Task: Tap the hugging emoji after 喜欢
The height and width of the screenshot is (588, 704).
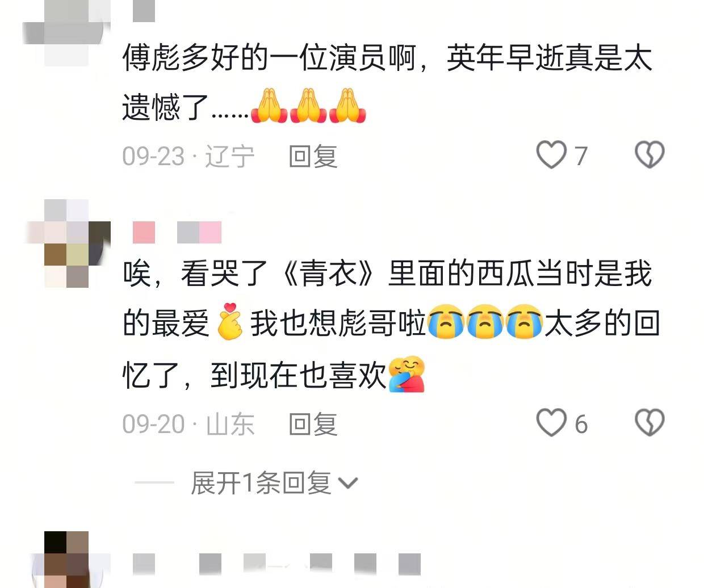Action: pyautogui.click(x=407, y=374)
